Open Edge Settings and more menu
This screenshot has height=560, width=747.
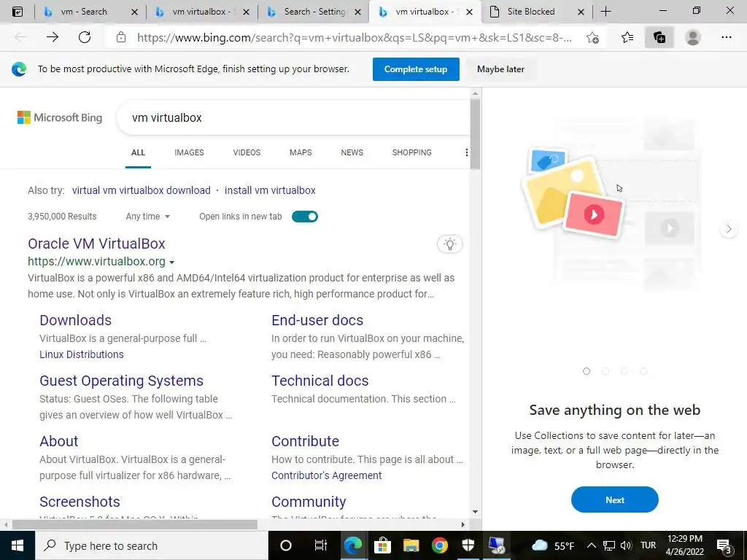(727, 37)
